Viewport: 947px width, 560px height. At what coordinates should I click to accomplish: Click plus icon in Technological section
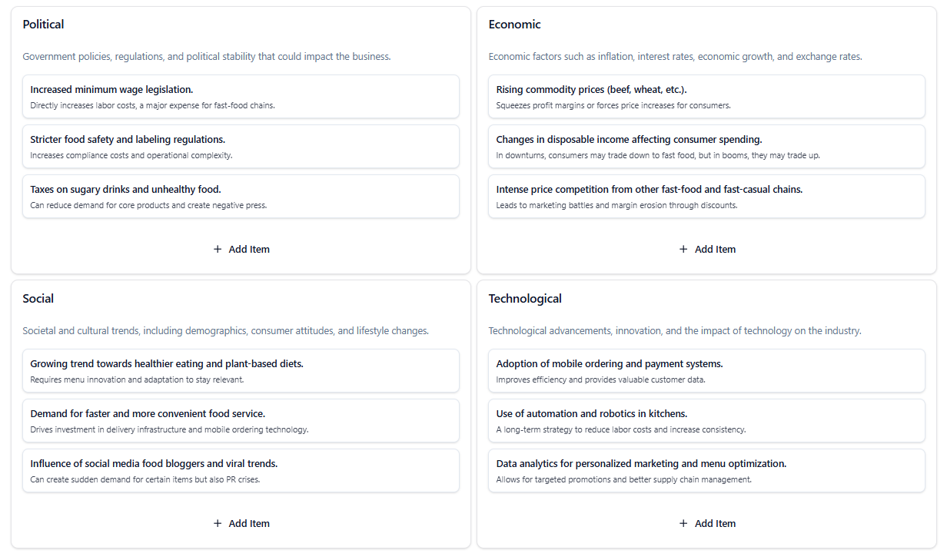point(683,524)
